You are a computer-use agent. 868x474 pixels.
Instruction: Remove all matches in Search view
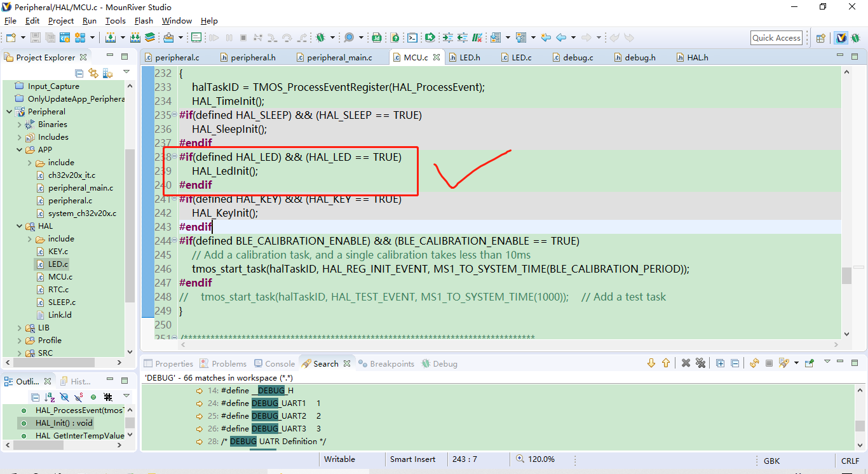(x=700, y=363)
